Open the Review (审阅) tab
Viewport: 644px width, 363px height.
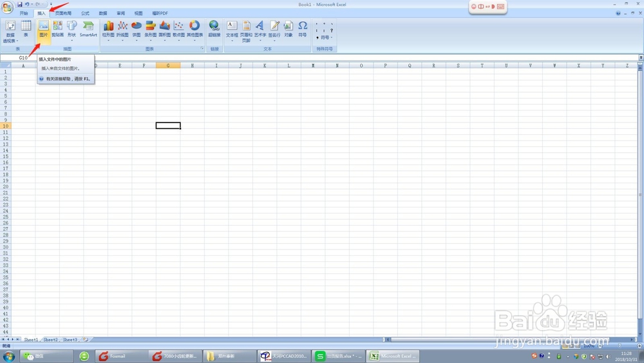tap(121, 13)
